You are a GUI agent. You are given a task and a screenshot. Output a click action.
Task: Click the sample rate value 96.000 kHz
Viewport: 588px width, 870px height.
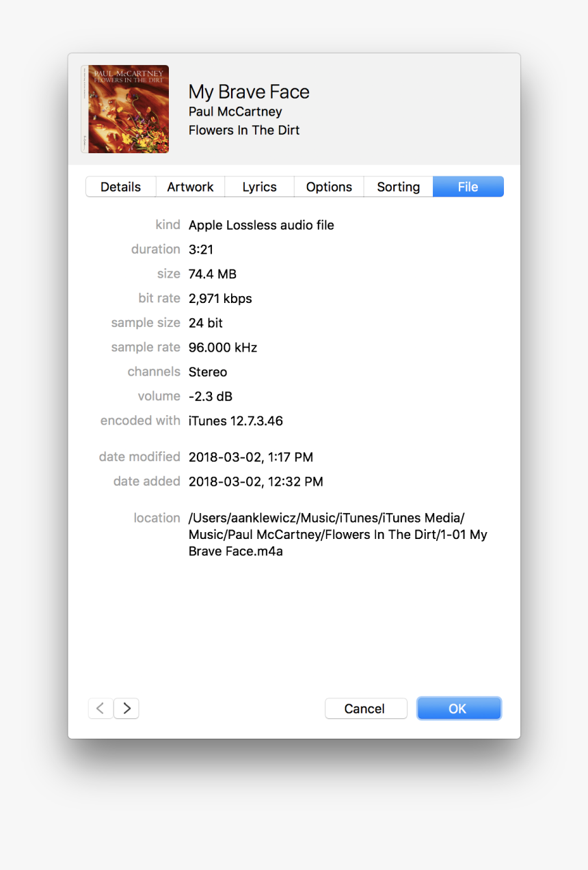pos(223,347)
